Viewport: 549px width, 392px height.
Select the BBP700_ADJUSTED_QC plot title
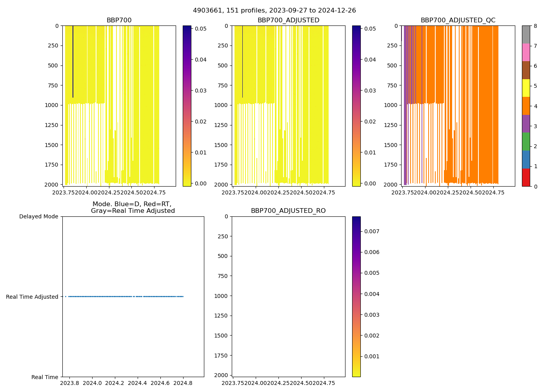(458, 20)
